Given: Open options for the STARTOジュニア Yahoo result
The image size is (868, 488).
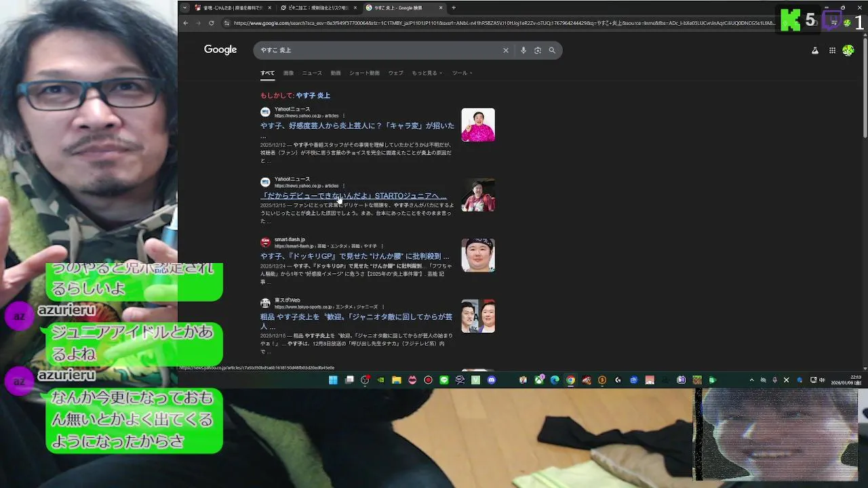Looking at the screenshot, I should (x=344, y=186).
